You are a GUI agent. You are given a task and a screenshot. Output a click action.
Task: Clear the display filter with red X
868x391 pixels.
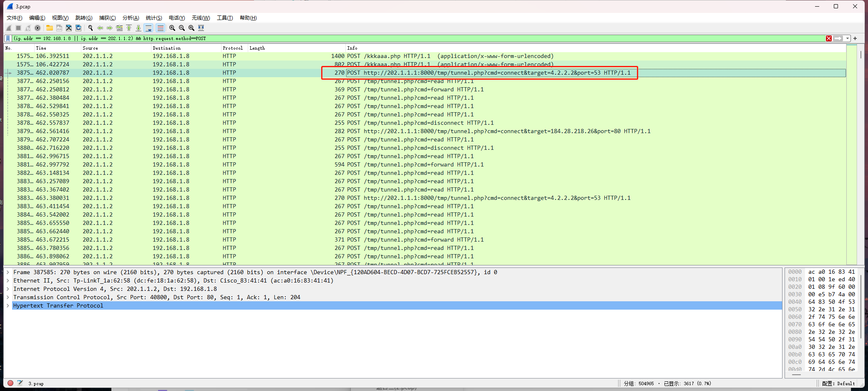click(829, 38)
